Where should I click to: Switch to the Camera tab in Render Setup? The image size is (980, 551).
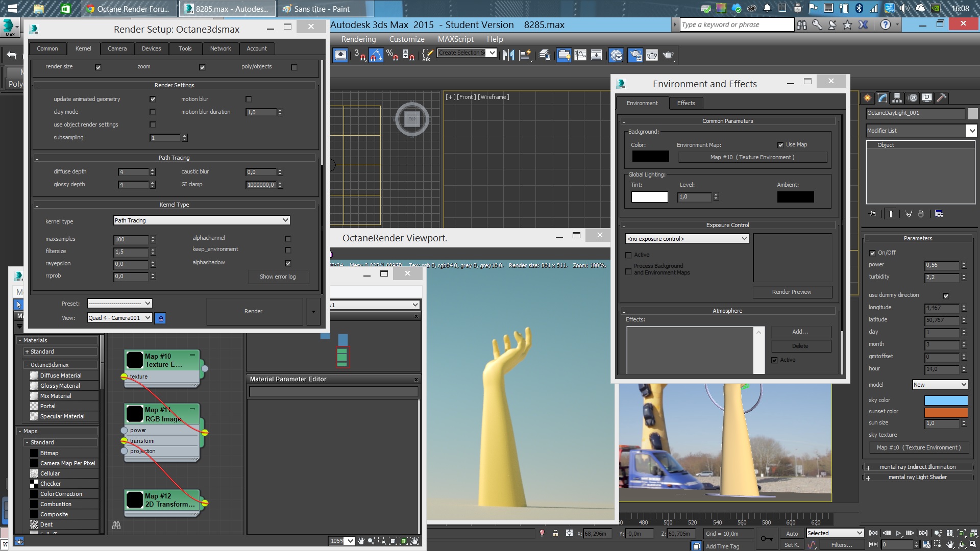[x=117, y=48]
